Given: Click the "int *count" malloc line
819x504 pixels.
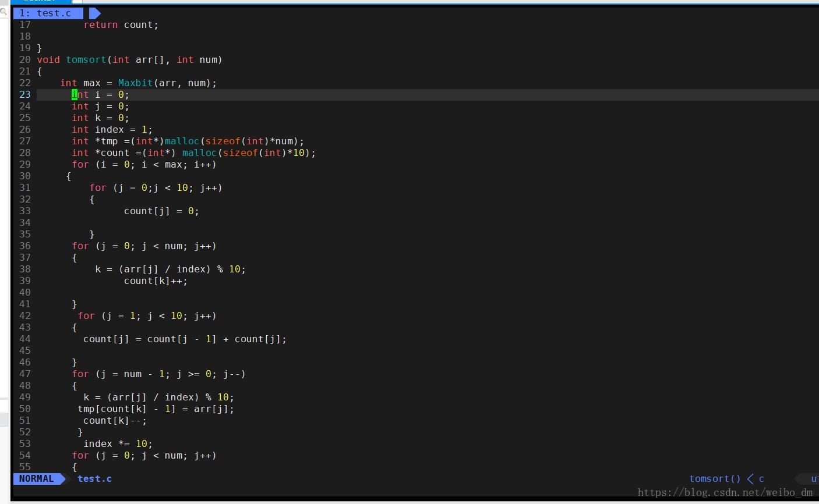Looking at the screenshot, I should coord(194,152).
